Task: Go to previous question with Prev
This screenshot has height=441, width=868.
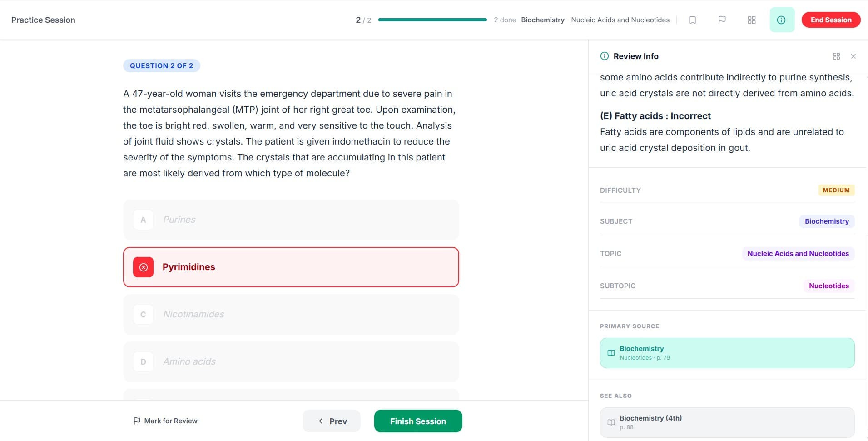Action: 332,421
